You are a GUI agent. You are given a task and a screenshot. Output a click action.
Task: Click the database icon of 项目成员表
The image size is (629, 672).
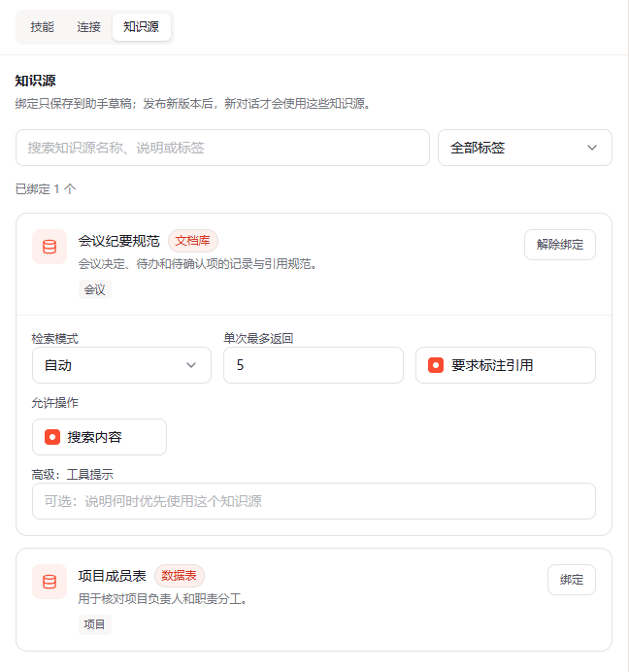(50, 582)
